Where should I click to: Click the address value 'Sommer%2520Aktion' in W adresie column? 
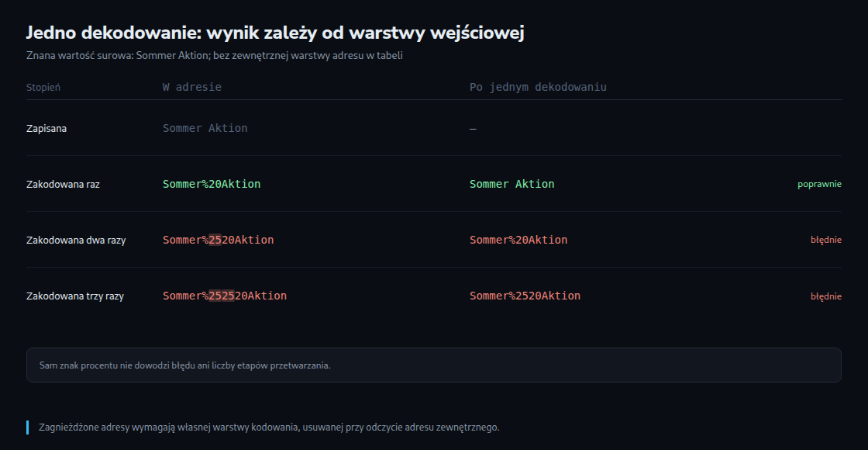(218, 240)
